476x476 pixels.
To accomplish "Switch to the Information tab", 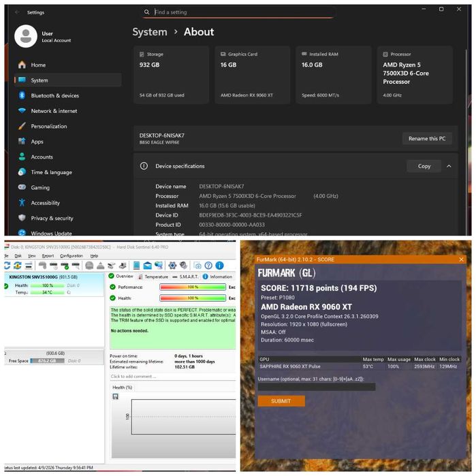I will click(x=217, y=276).
